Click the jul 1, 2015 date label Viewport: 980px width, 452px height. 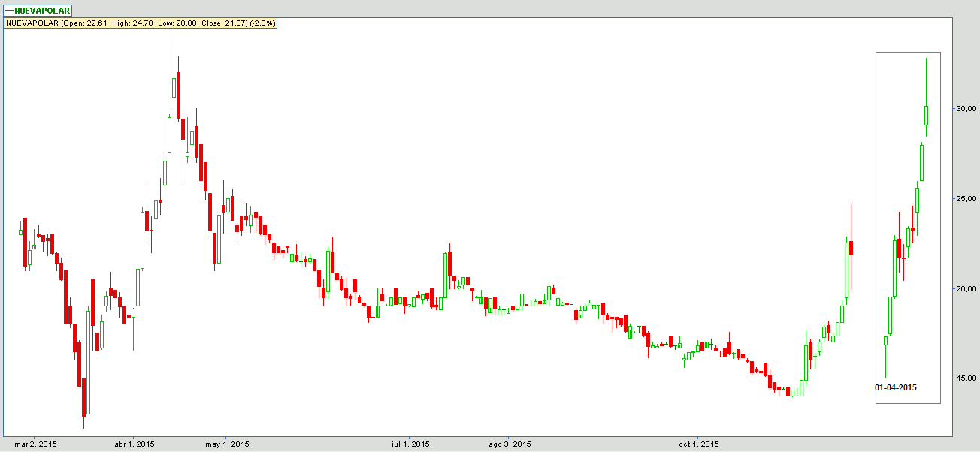[x=410, y=444]
